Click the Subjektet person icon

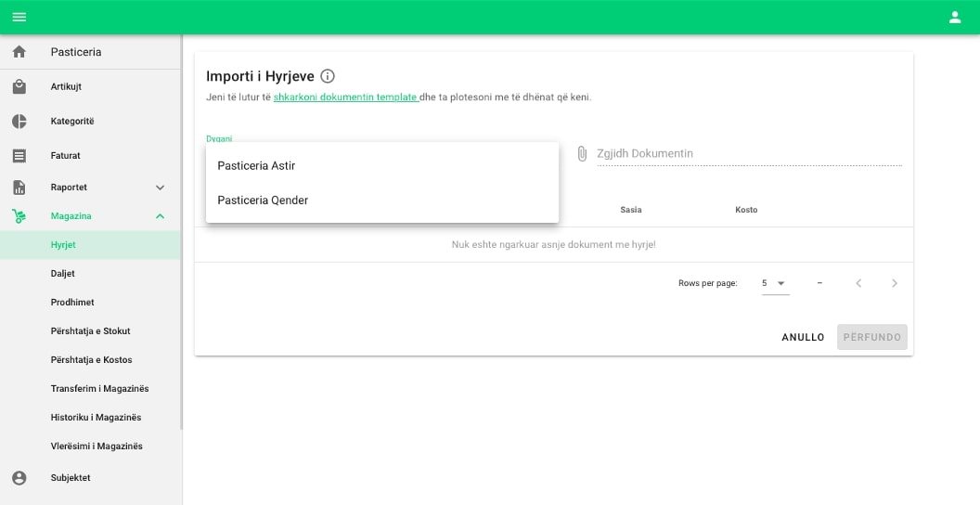[x=19, y=478]
